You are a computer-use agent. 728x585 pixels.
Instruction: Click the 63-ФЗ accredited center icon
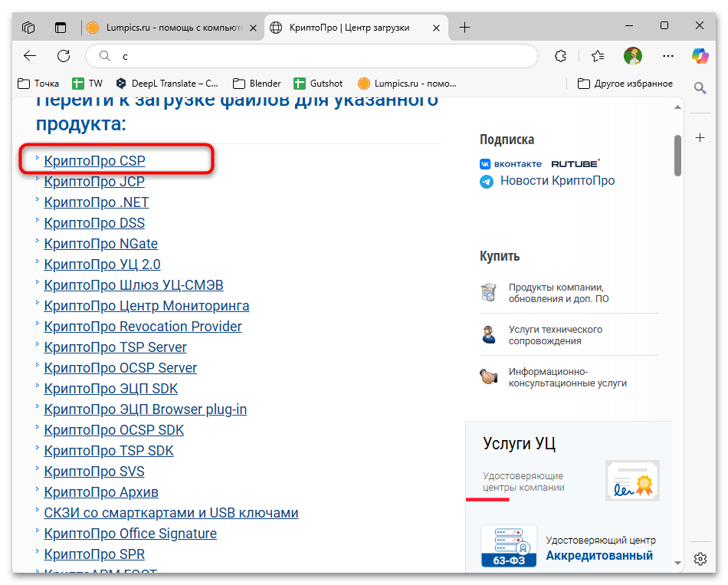(x=509, y=547)
